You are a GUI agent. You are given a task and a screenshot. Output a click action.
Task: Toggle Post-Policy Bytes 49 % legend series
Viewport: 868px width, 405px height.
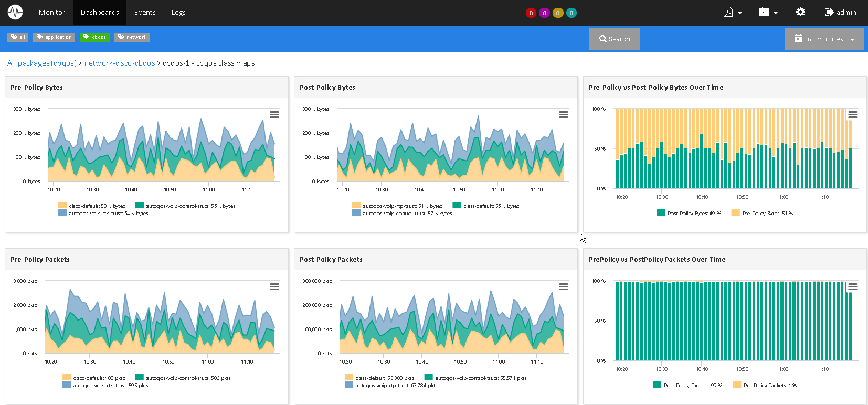pos(693,214)
